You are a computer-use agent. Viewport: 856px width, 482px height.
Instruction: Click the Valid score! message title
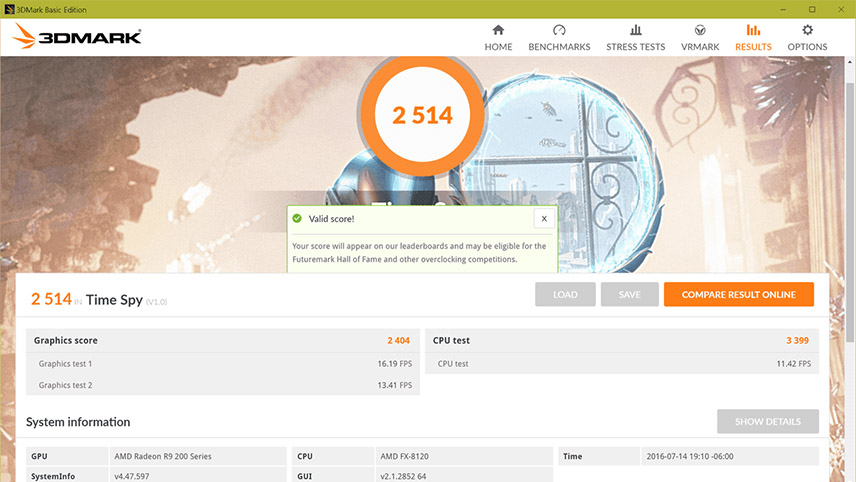[x=331, y=218]
